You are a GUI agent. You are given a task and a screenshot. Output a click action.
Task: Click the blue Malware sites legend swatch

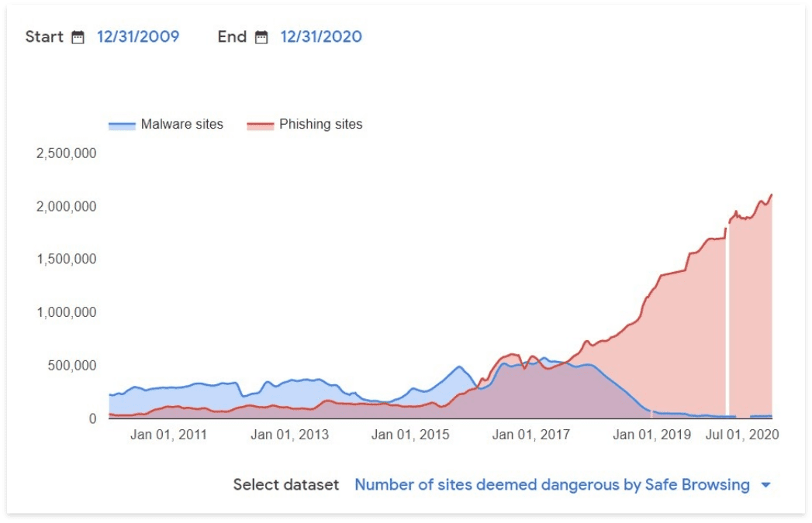coord(122,125)
